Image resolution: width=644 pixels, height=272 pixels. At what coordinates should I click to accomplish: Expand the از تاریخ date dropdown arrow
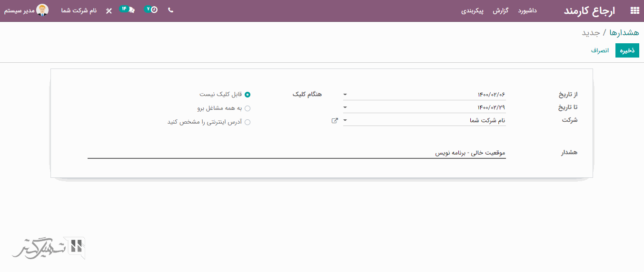345,95
